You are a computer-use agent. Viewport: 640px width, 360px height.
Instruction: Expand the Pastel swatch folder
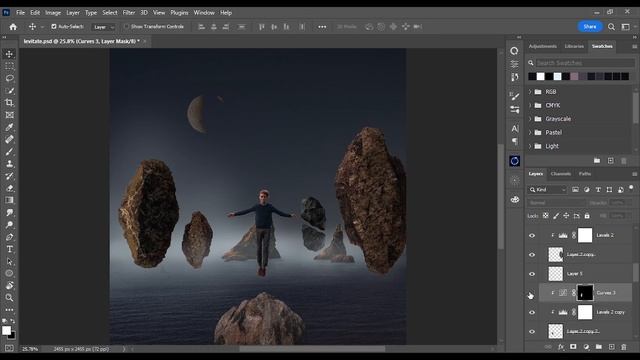coord(530,132)
